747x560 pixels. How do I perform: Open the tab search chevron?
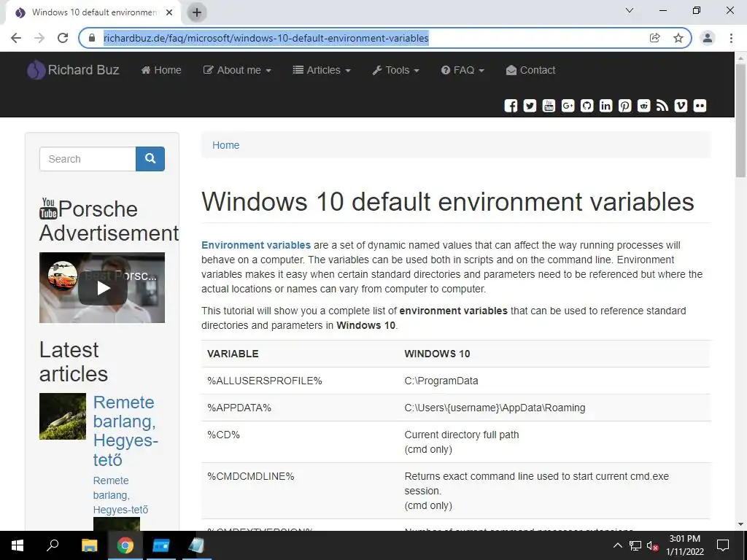click(x=630, y=10)
